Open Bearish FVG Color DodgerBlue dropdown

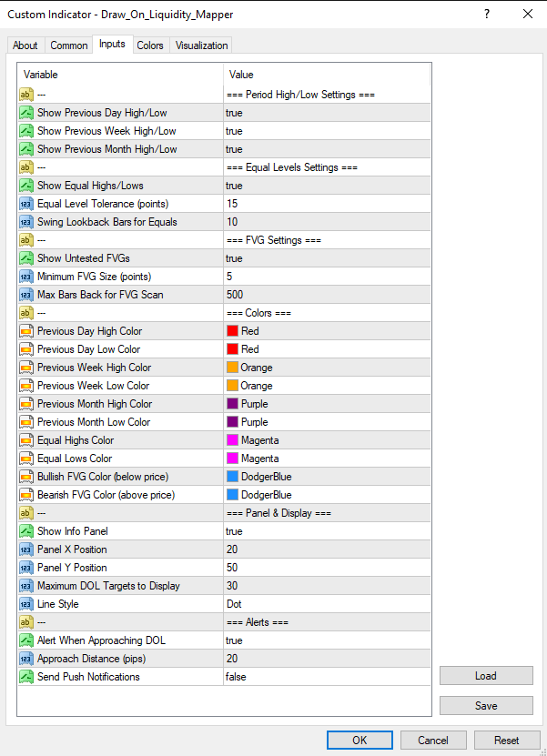click(327, 495)
